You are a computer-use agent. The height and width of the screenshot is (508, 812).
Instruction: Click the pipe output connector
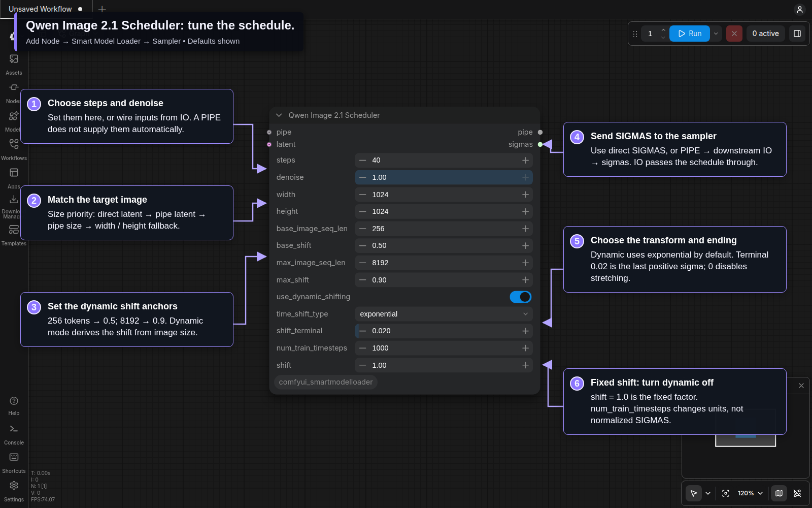tap(540, 132)
